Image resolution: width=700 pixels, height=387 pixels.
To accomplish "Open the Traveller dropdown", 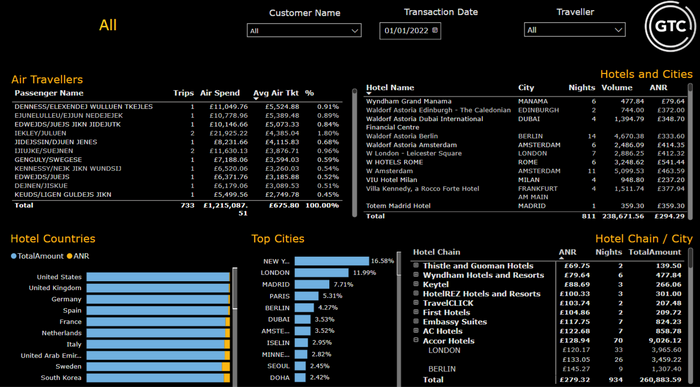I will point(575,30).
